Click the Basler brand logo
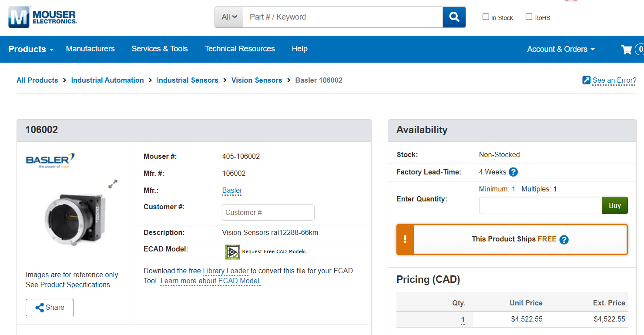Screen dimensions: 644x335 point(50,160)
